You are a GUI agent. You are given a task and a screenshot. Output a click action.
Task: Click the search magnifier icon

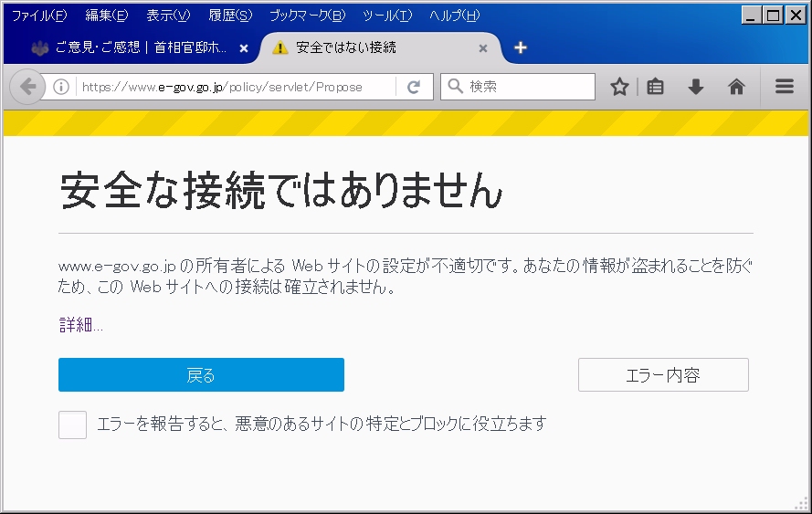tap(455, 86)
